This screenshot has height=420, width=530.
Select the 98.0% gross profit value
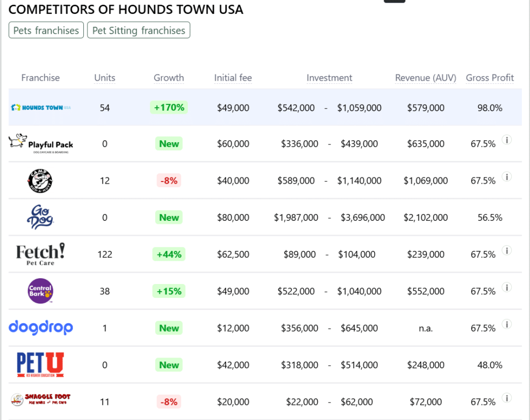(490, 108)
